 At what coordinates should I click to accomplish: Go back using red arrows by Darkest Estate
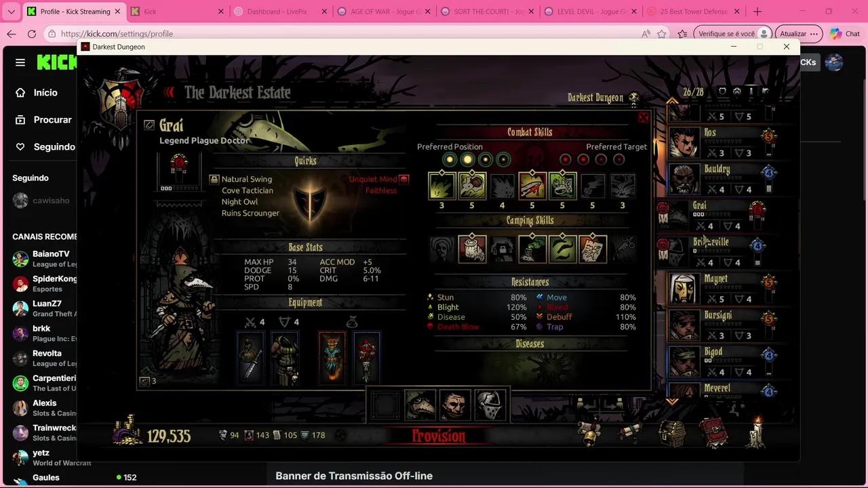(x=170, y=93)
